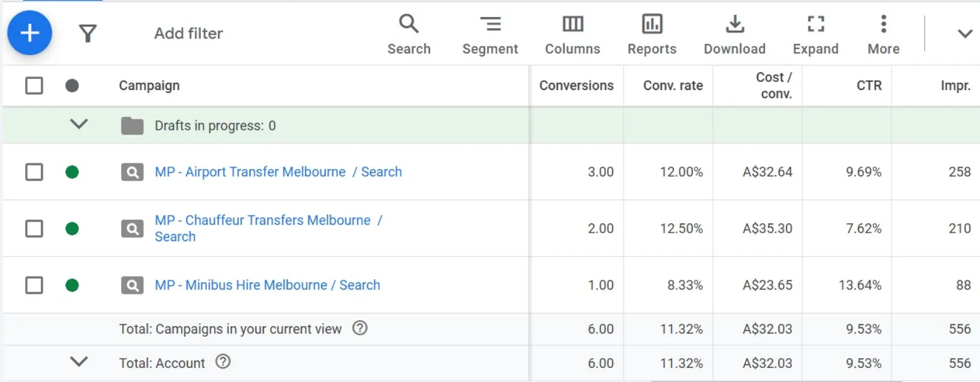Sort by Cost / conv. column header
The height and width of the screenshot is (382, 980).
[774, 86]
